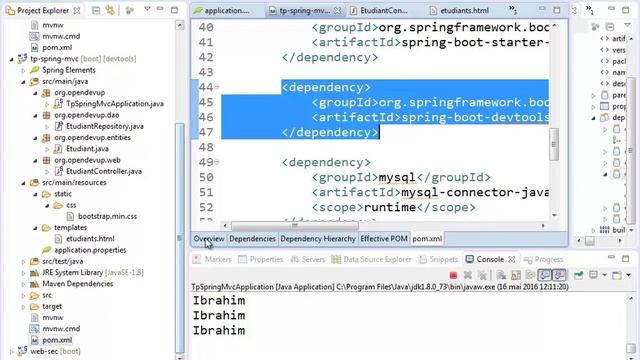Collapse all in Outline panel
The image size is (640, 360).
click(610, 27)
